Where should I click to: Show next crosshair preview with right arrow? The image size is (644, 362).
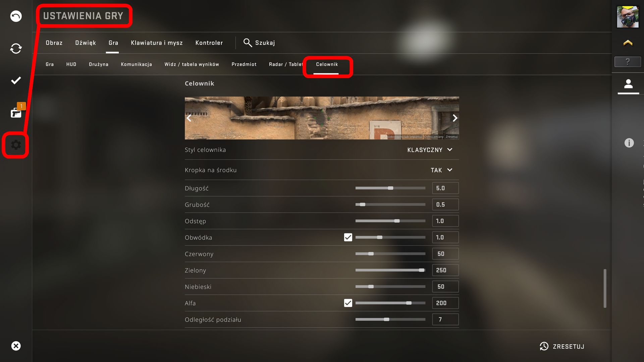pos(455,118)
